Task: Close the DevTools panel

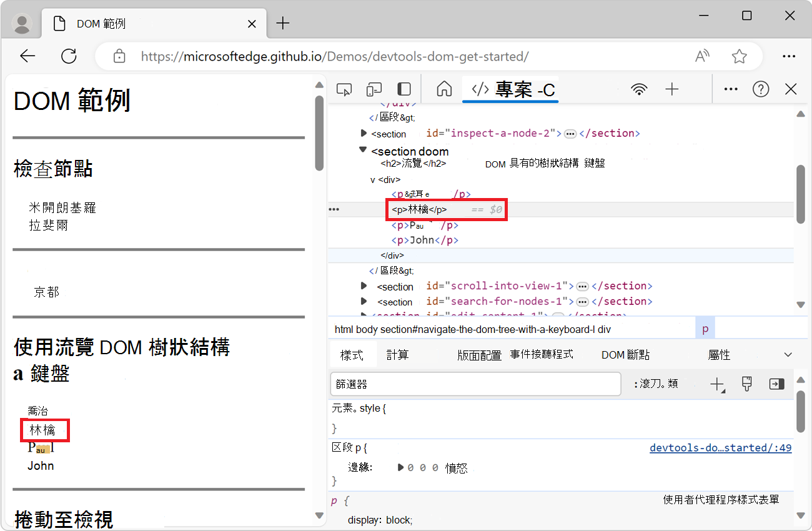Action: [x=791, y=89]
